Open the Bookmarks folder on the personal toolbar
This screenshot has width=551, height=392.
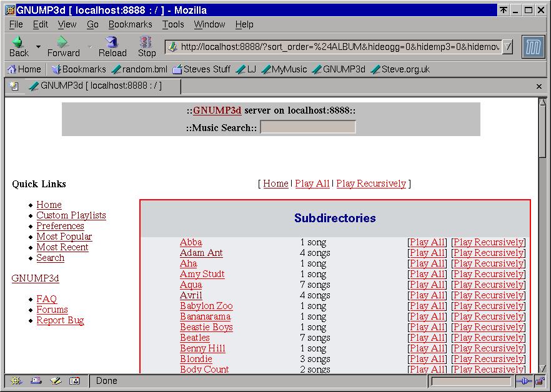point(79,69)
